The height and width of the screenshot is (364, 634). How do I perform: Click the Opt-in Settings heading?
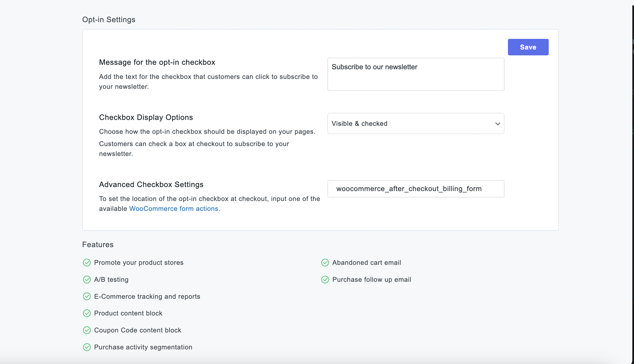point(109,20)
